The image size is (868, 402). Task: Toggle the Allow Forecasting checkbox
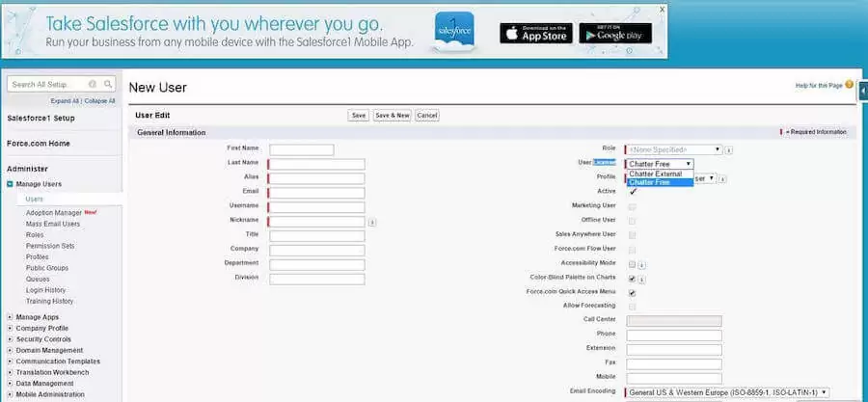pos(632,307)
